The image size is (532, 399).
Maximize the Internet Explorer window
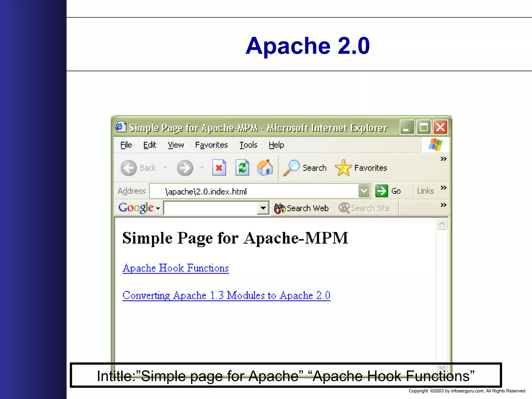(x=424, y=127)
